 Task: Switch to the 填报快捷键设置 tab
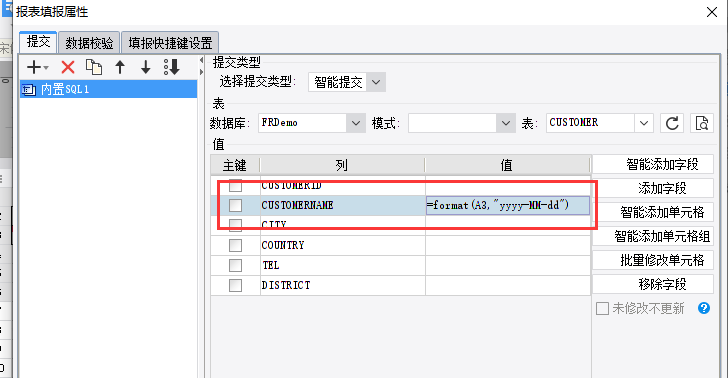pos(170,43)
